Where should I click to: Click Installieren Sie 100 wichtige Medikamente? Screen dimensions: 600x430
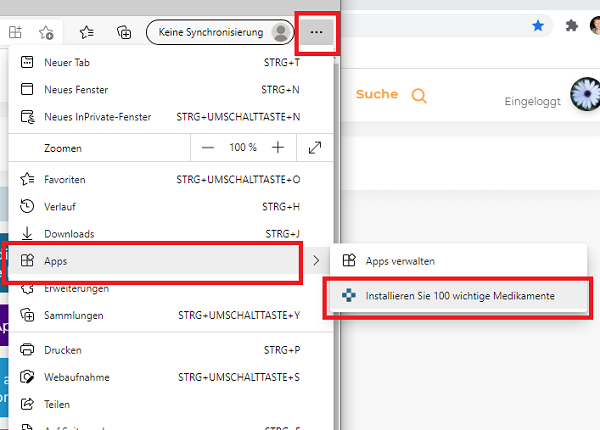[458, 296]
